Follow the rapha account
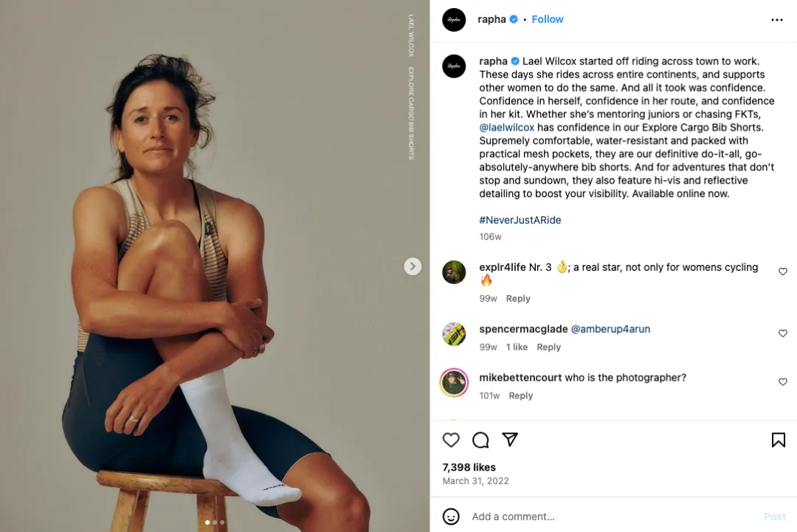The width and height of the screenshot is (797, 532). pyautogui.click(x=548, y=19)
